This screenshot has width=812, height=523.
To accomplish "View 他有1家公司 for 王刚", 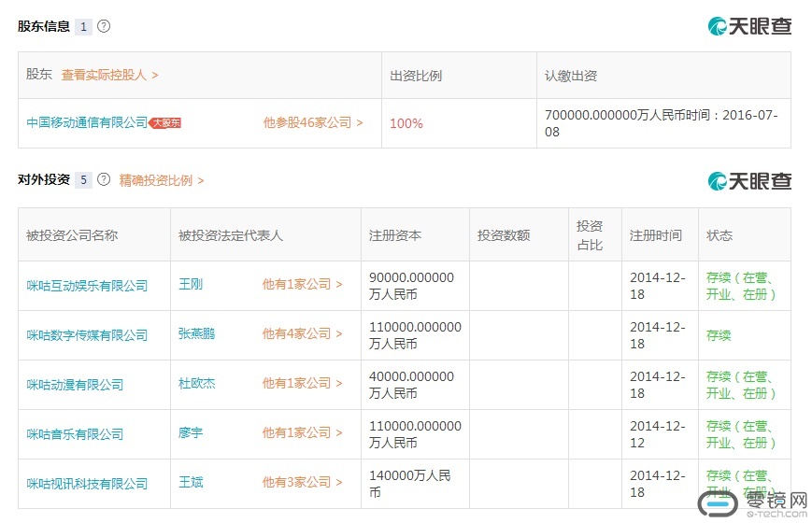I will pos(302,284).
